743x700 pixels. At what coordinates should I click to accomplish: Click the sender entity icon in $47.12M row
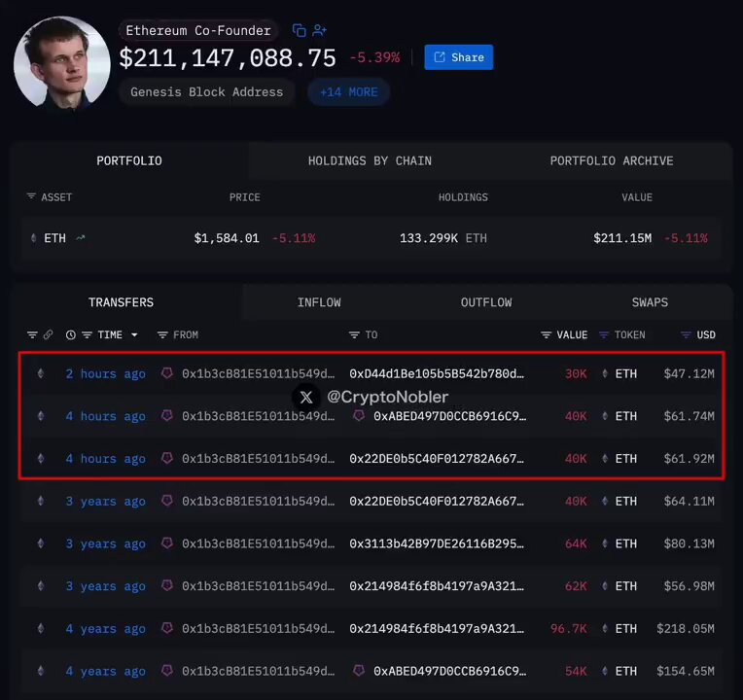(167, 373)
